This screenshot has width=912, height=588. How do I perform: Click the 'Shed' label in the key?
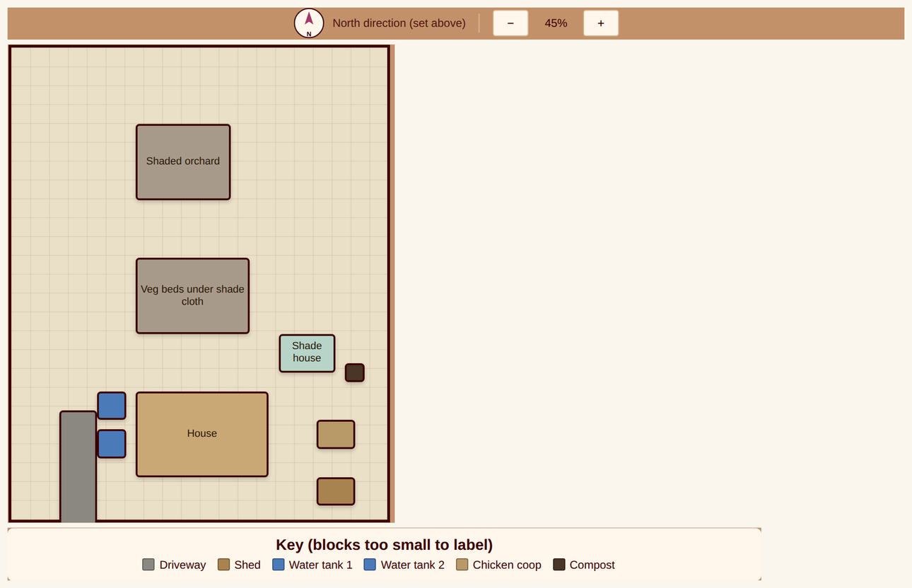247,565
